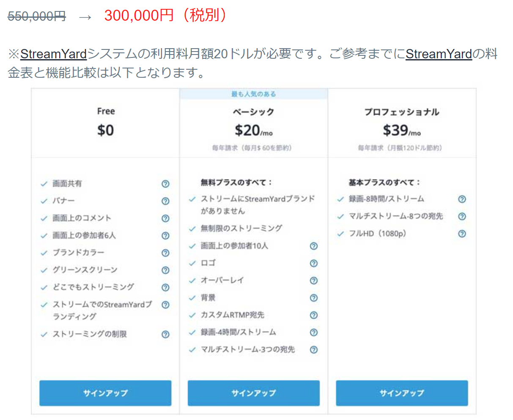Click help icon next to ロゴ
This screenshot has width=513, height=420.
click(314, 263)
